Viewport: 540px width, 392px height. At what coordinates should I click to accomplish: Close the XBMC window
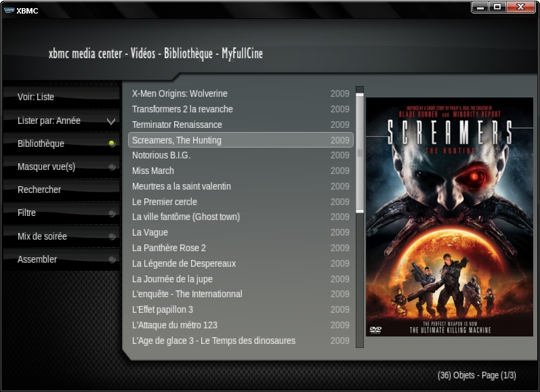(521, 7)
